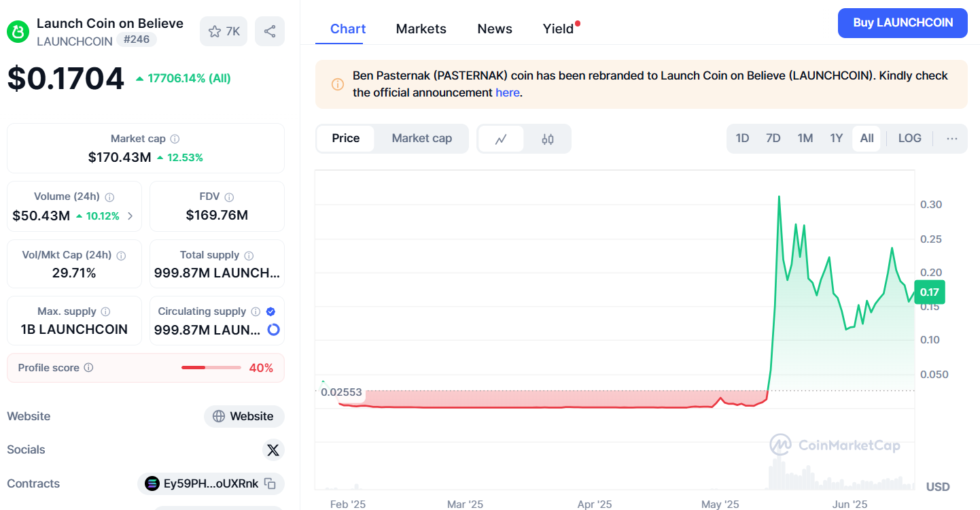Select the line chart type icon
Screen dimensions: 980x510
(501, 139)
